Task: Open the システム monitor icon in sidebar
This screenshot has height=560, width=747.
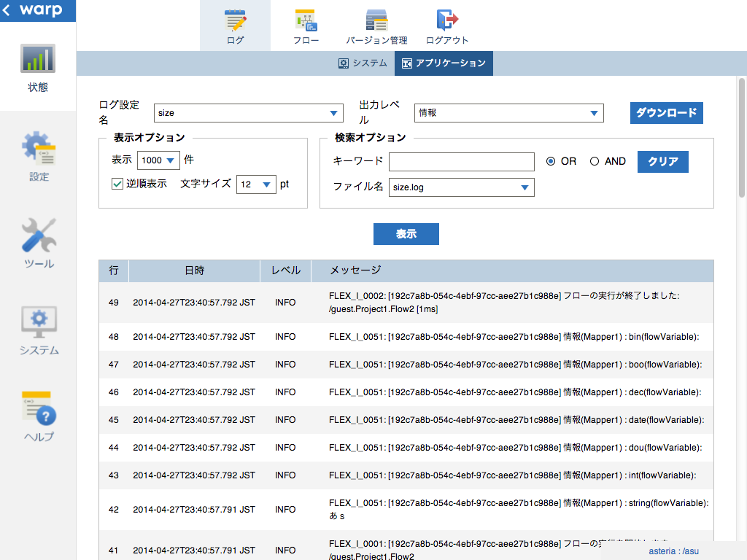Action: tap(39, 322)
